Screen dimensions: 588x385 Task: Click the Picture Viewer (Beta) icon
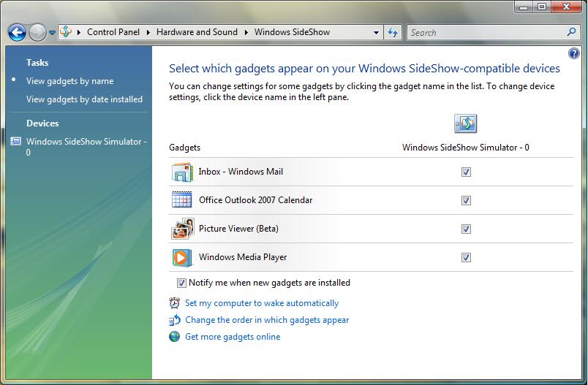183,229
